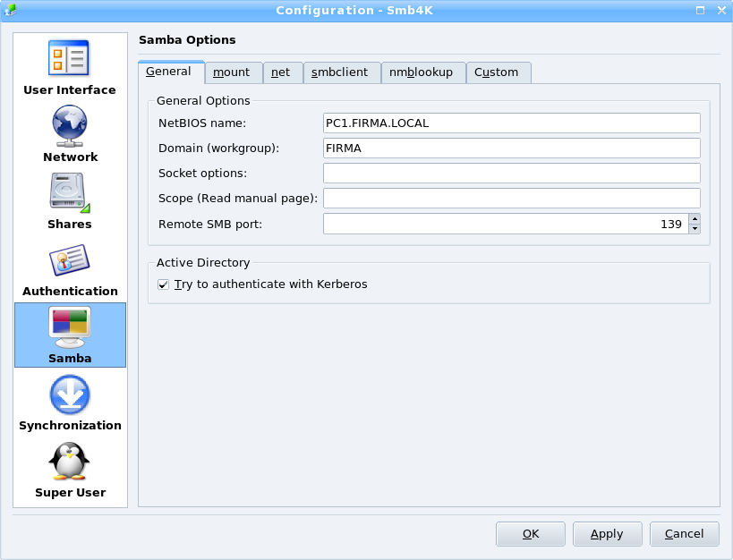Click the Smb4K app icon in title bar

(x=10, y=10)
